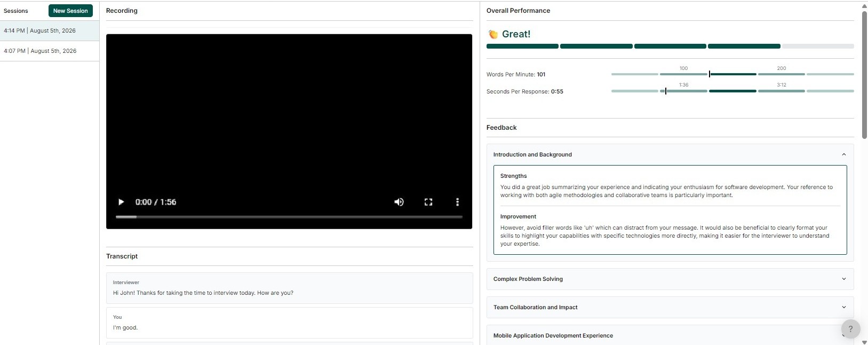Collapse the Introduction and Background section
868x345 pixels.
(670, 154)
